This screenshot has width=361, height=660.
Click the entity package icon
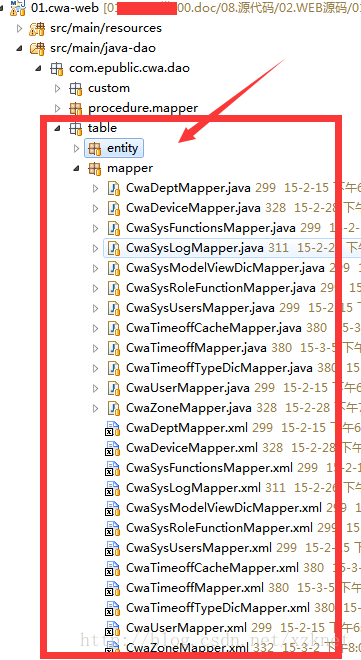coord(95,149)
